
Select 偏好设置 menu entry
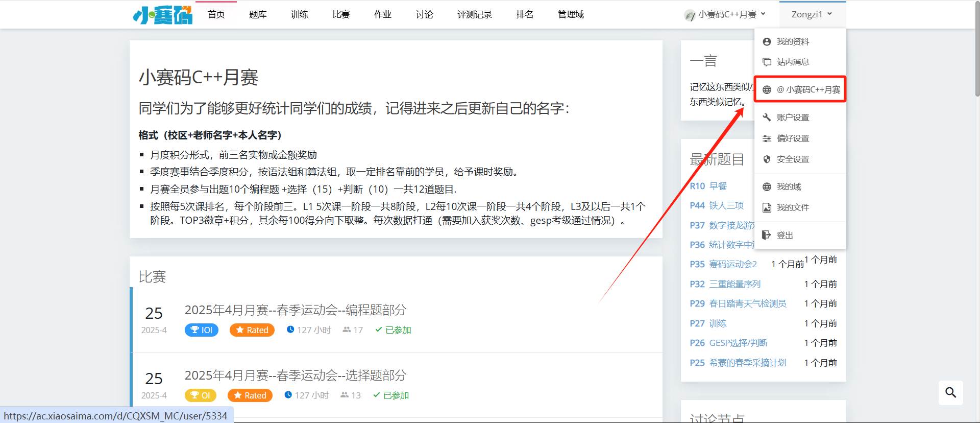pos(800,138)
